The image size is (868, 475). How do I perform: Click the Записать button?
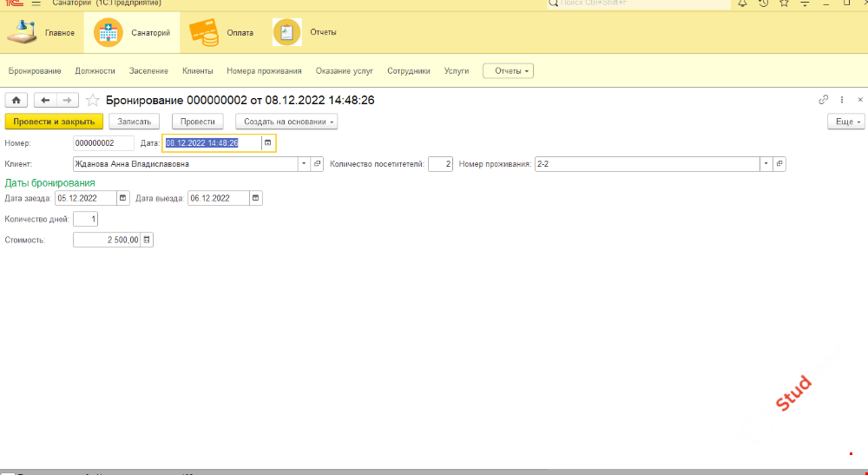pyautogui.click(x=135, y=122)
